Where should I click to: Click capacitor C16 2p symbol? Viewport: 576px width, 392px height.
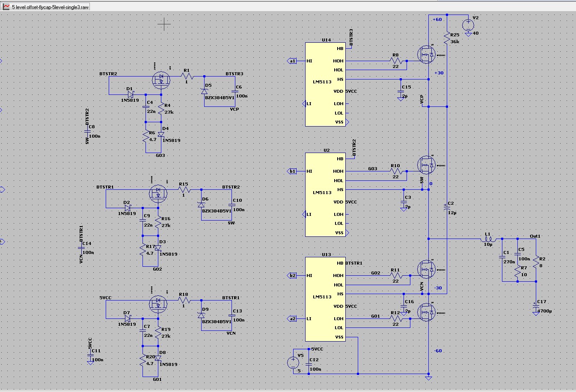pyautogui.click(x=404, y=306)
